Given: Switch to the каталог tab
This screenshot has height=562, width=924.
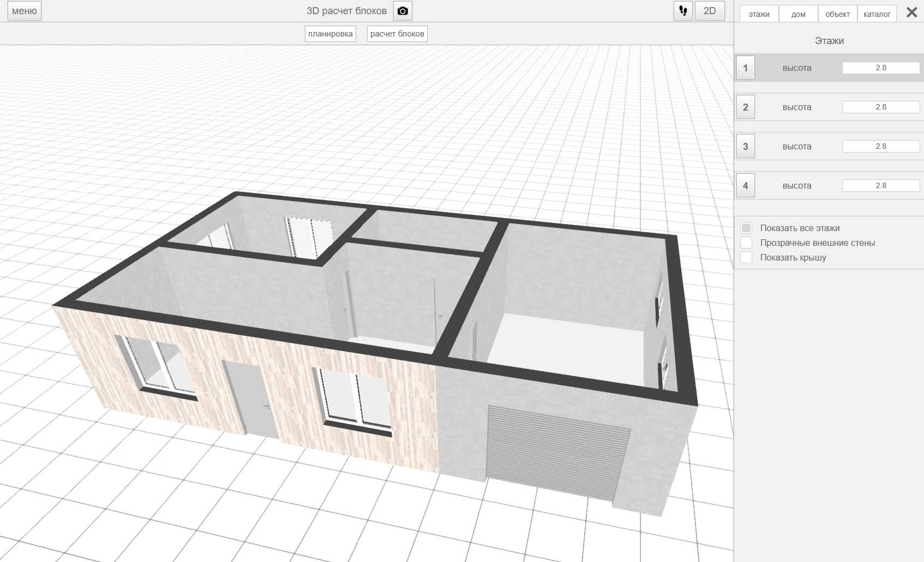Looking at the screenshot, I should click(877, 14).
